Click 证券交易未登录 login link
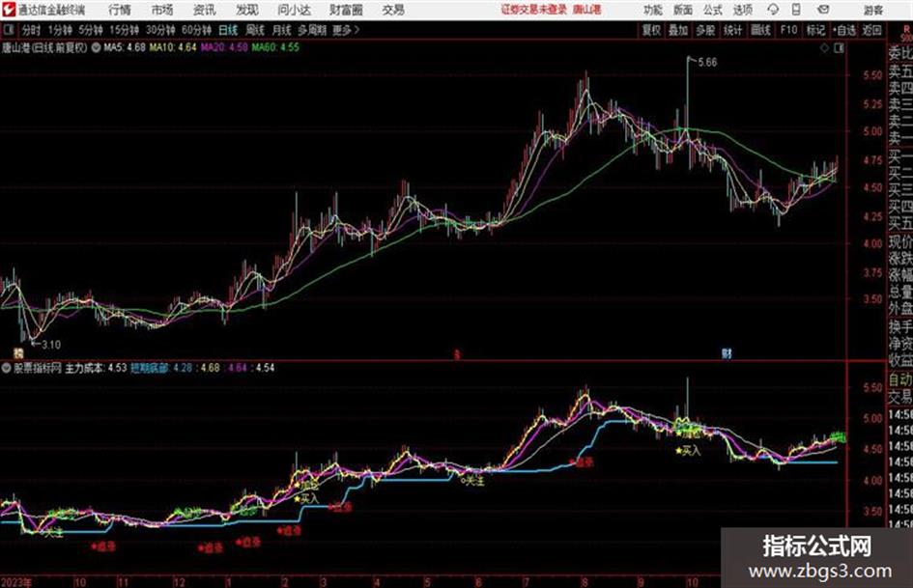Image resolution: width=913 pixels, height=588 pixels. (534, 10)
